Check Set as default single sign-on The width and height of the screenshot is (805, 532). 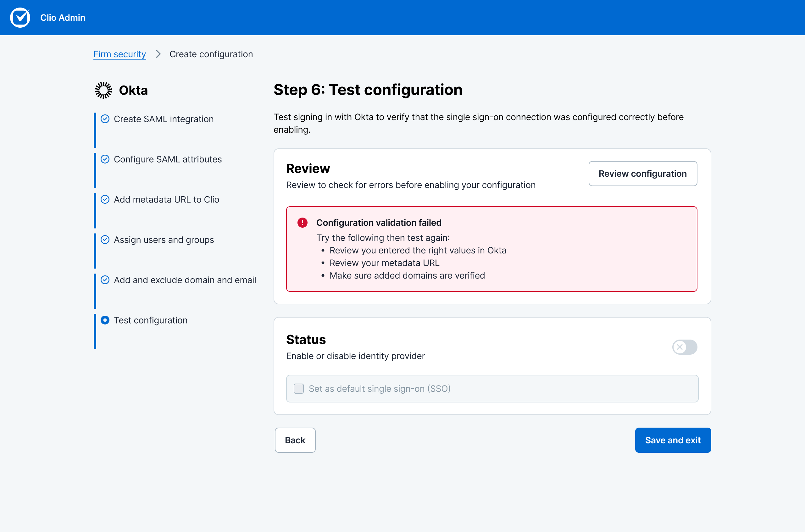(x=298, y=389)
